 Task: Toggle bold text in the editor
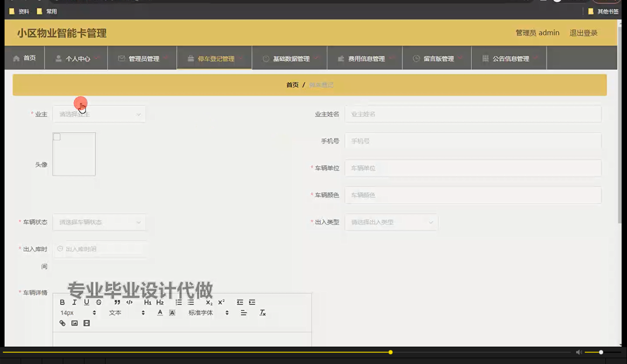pos(62,302)
